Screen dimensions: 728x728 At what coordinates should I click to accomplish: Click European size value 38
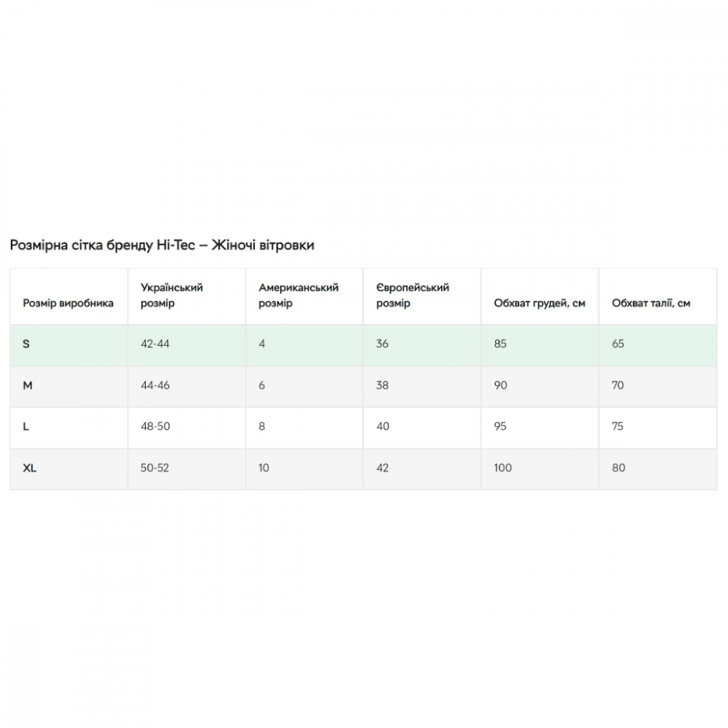382,385
